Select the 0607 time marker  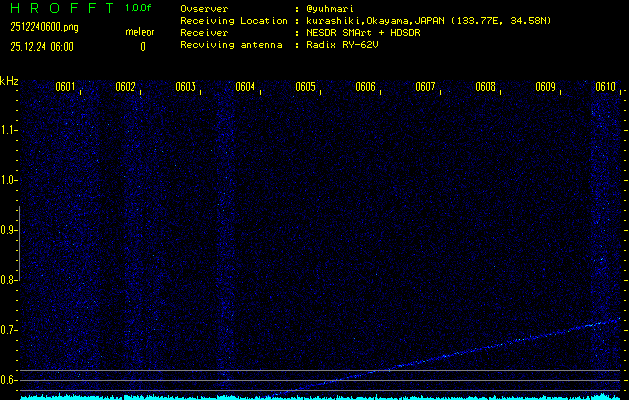coord(425,87)
